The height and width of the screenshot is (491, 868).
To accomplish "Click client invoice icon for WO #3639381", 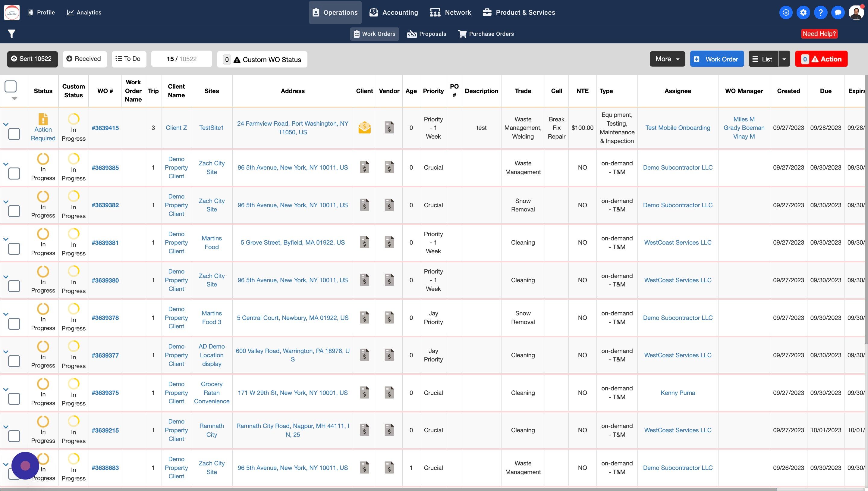I will [x=364, y=242].
